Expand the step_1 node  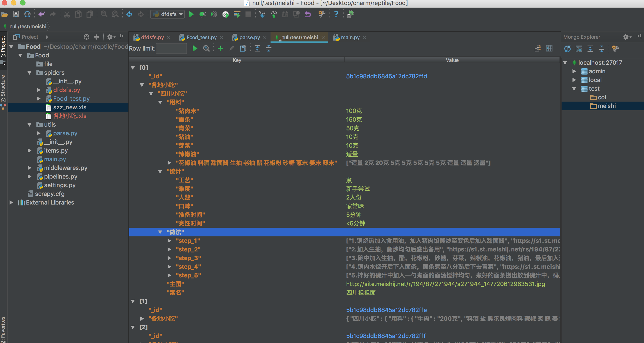pyautogui.click(x=169, y=241)
